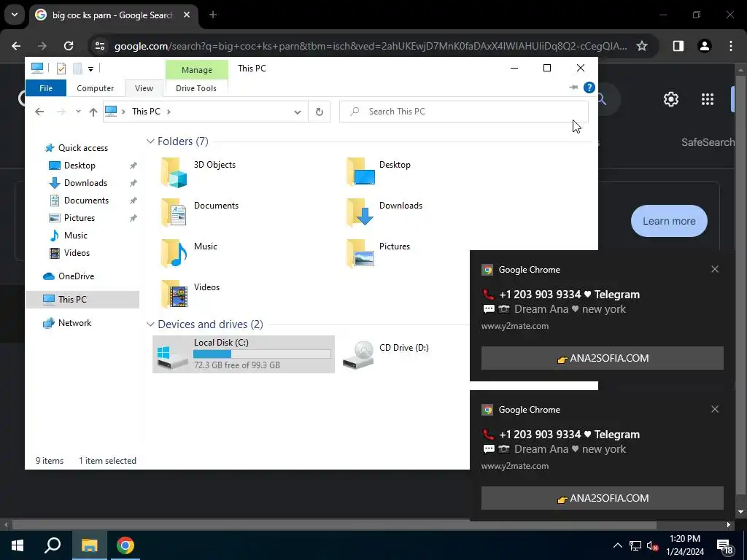The width and height of the screenshot is (747, 560).
Task: Click ANA2SOFIA.COM in upper notification
Action: tap(602, 358)
